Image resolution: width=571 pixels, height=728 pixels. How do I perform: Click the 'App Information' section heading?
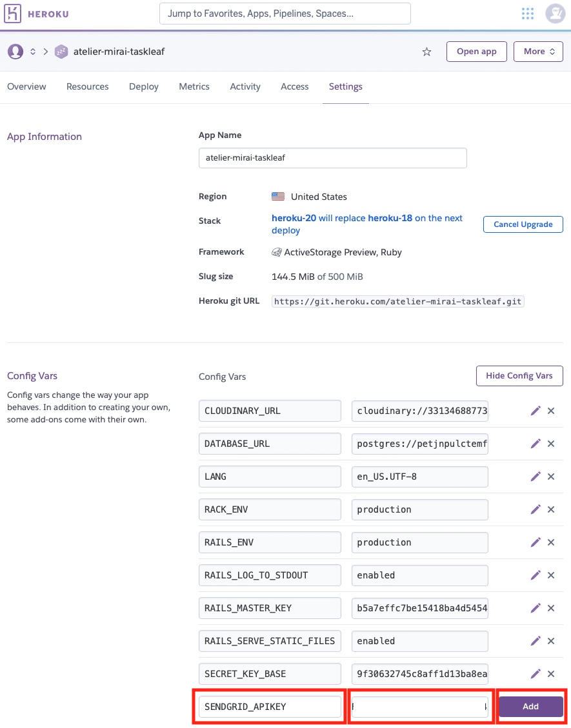pyautogui.click(x=44, y=137)
